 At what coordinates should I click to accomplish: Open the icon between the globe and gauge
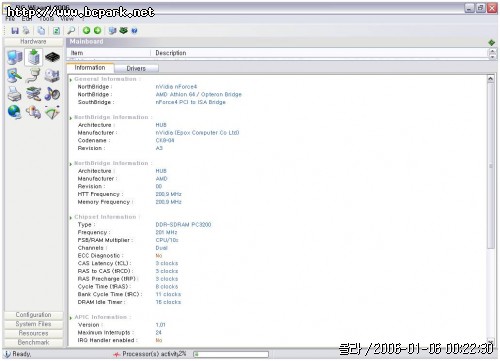[34, 112]
